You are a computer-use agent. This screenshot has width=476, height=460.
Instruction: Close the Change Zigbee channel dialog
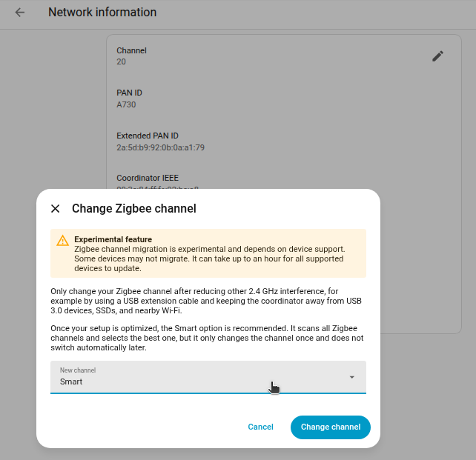(55, 209)
